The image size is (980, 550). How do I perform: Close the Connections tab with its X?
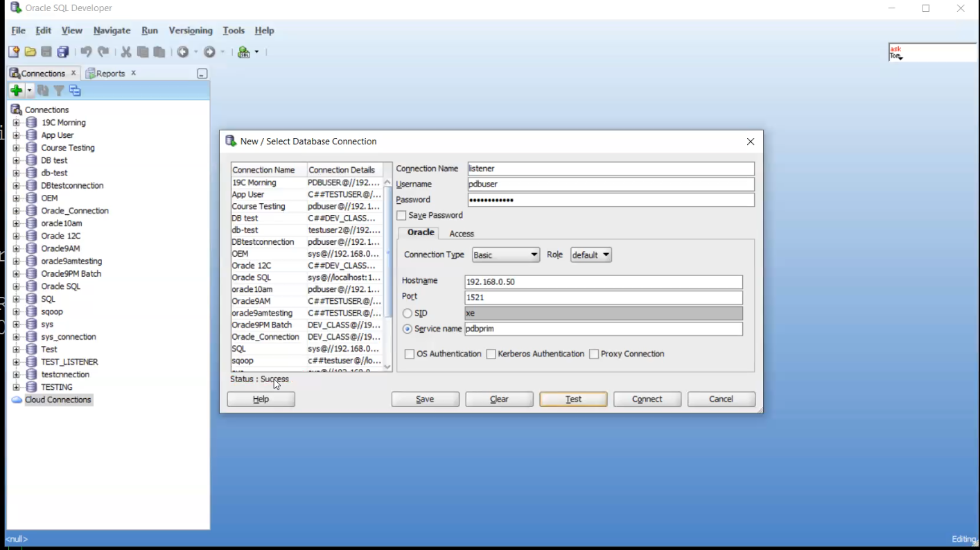coord(73,73)
